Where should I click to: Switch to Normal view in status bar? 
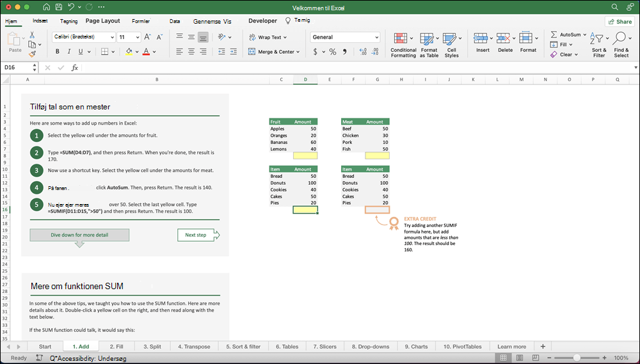pos(503,358)
